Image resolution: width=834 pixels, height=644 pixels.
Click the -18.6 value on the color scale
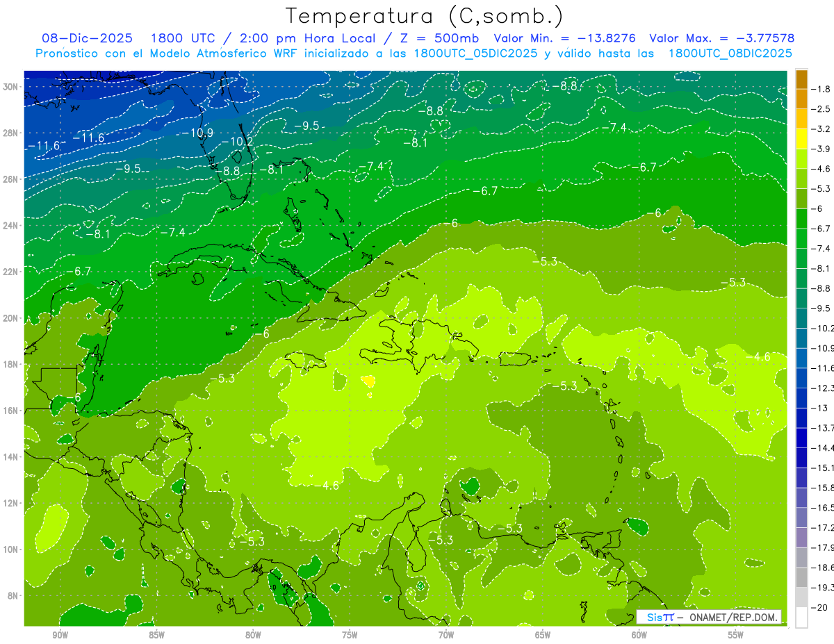[822, 568]
